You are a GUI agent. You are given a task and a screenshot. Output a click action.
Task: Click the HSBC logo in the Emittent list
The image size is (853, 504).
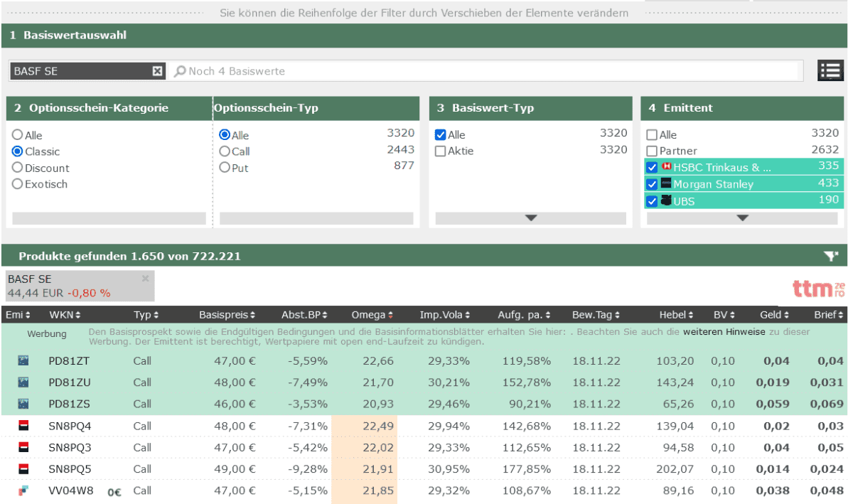666,167
